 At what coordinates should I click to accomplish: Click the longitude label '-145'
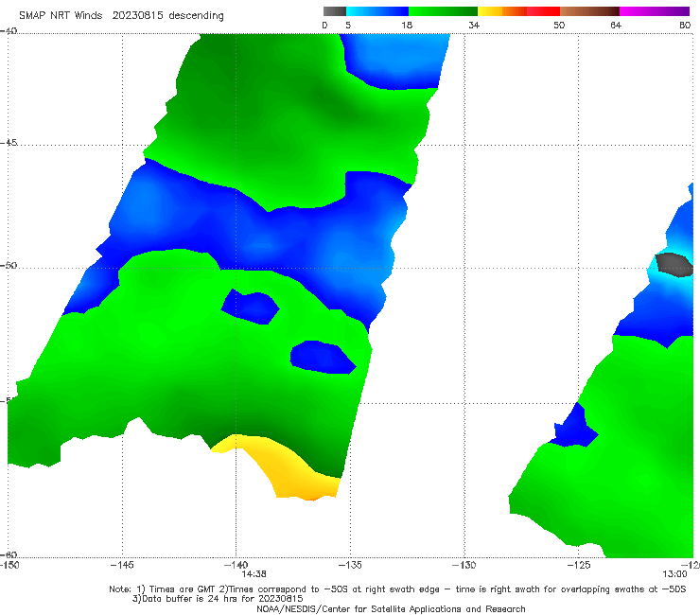pos(122,565)
